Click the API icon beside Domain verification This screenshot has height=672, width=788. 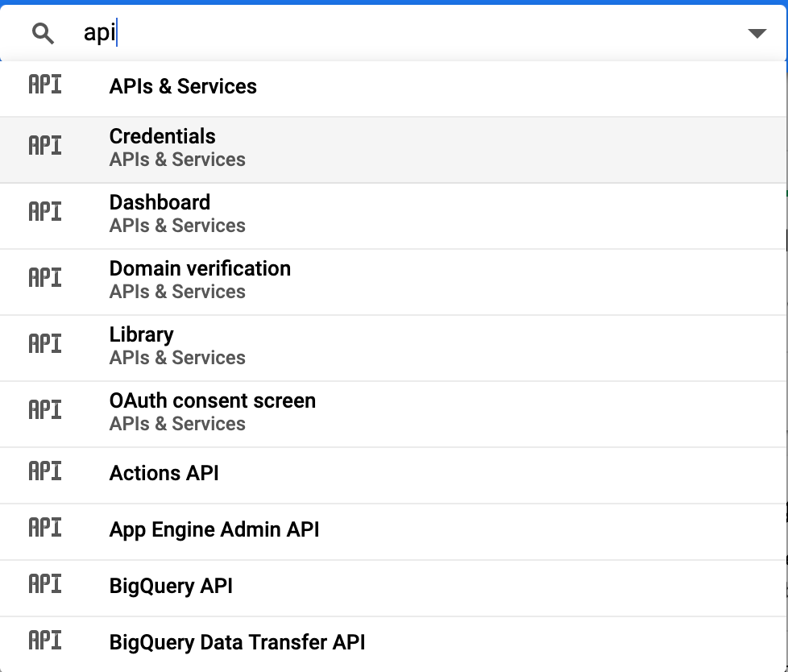point(45,278)
